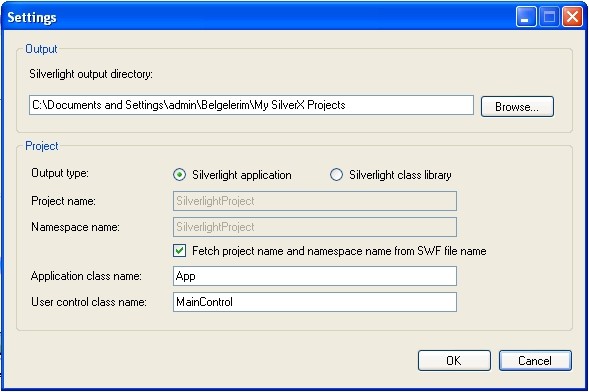Screen dimensions: 589x392
Task: Click the Namespace name label
Action: 75,227
